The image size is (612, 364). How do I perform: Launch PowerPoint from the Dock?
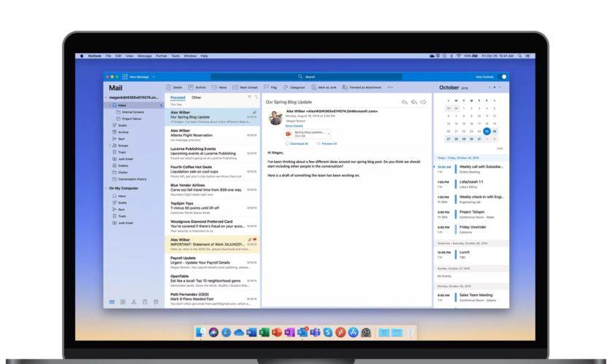277,333
